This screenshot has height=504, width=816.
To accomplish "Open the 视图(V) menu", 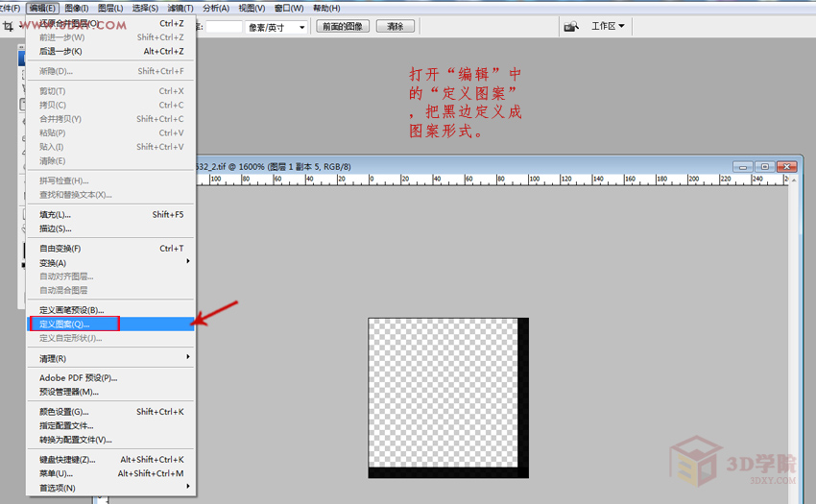I will point(252,9).
